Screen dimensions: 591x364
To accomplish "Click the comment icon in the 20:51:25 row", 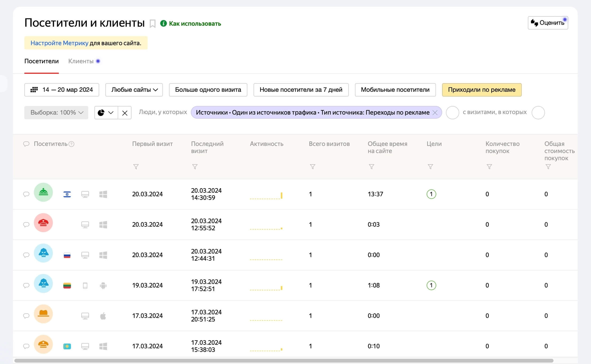I will click(x=26, y=316).
